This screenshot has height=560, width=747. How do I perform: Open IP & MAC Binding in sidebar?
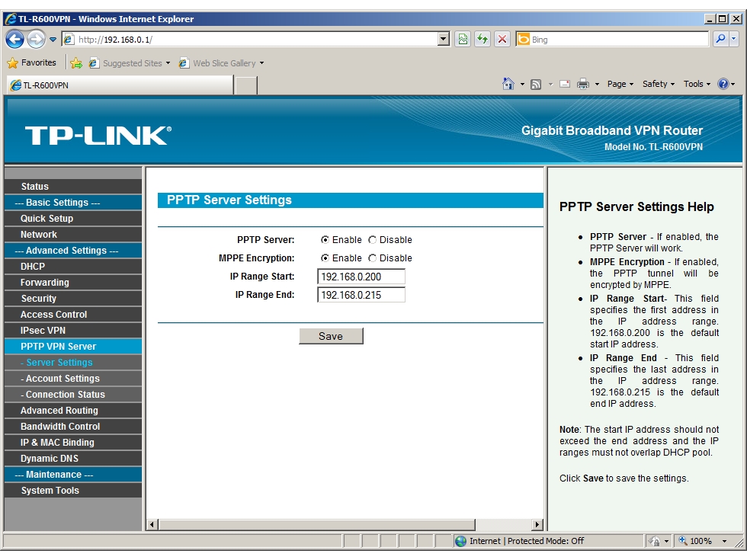[x=73, y=443]
